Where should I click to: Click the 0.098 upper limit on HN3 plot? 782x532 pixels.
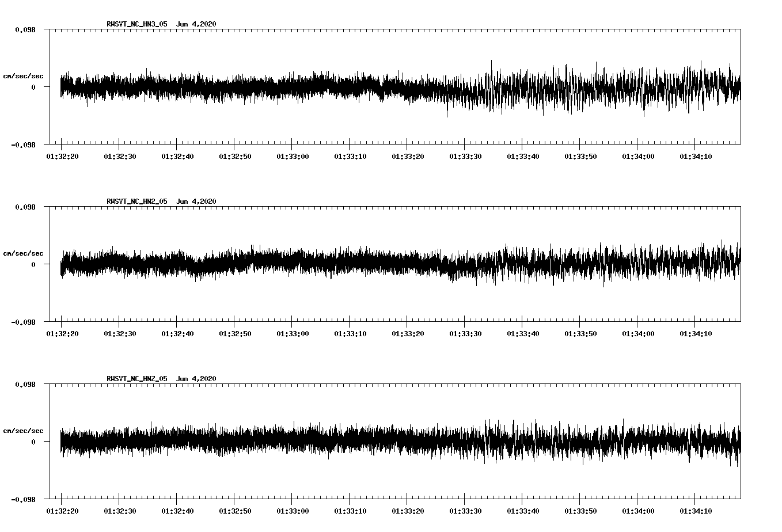25,29
